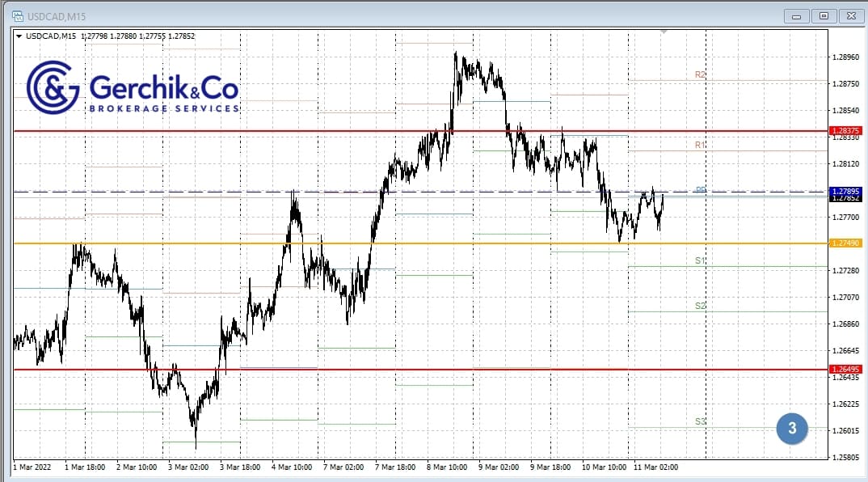868x482 pixels.
Task: Click the S2 support pivot label
Action: 700,306
